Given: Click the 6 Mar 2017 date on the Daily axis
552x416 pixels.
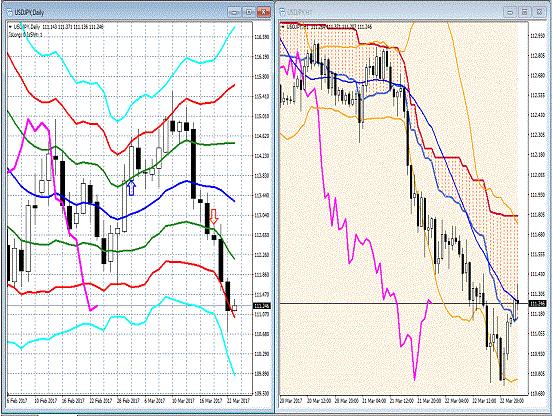Looking at the screenshot, I should (155, 401).
